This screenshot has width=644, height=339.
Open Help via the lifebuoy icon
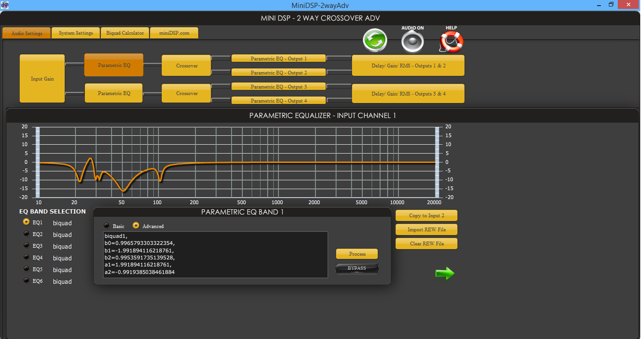451,42
